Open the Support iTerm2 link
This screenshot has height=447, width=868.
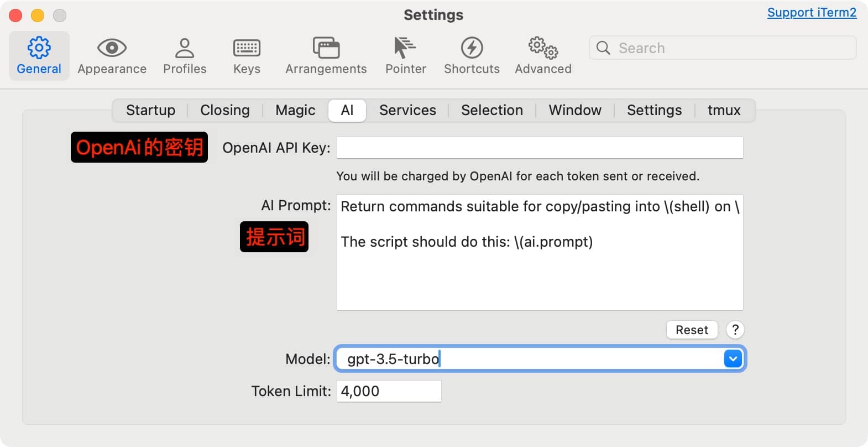click(812, 13)
